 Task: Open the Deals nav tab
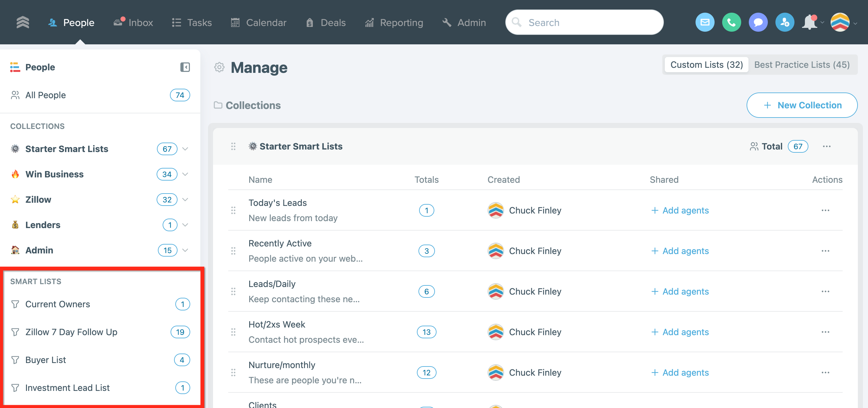coord(326,22)
